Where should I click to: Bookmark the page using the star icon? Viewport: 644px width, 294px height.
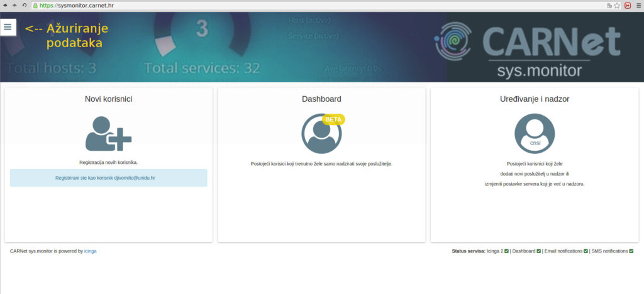click(x=617, y=5)
